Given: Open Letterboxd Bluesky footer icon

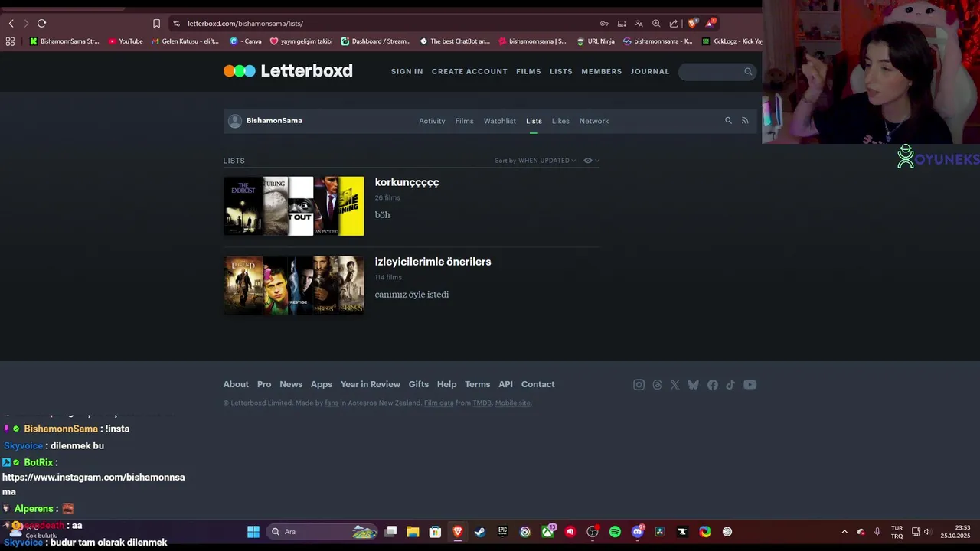Looking at the screenshot, I should [x=694, y=385].
